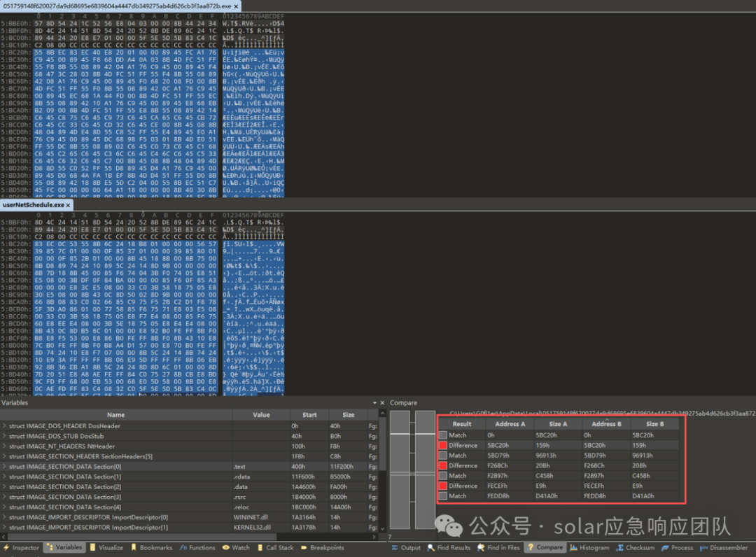Viewport: 756px width, 557px height.
Task: Expand struct IMAGE_NT_HEADERS NtHeader
Action: click(4, 446)
